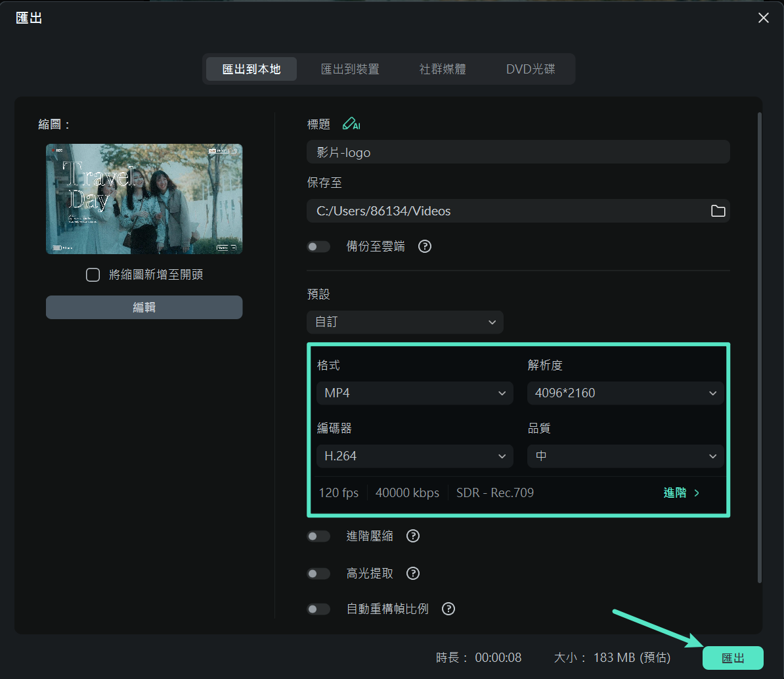
Task: Open the 4096*2160 resolution dropdown
Action: click(625, 393)
